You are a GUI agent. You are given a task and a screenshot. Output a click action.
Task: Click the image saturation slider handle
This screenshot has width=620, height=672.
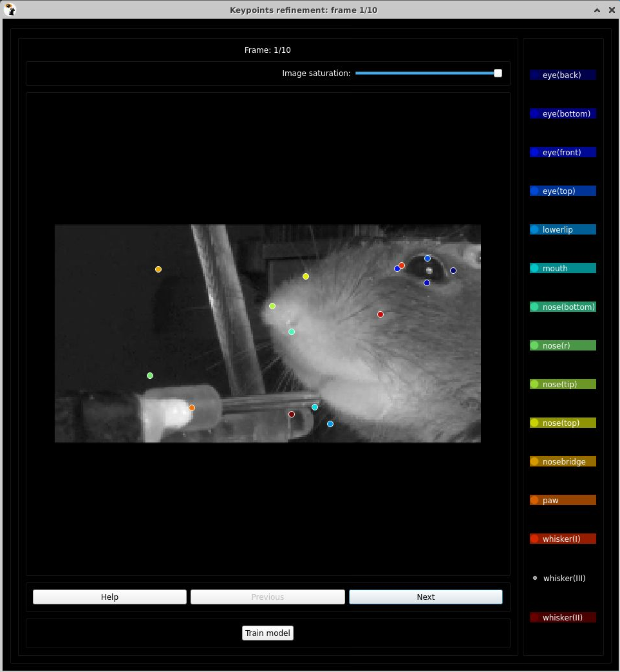(x=497, y=73)
